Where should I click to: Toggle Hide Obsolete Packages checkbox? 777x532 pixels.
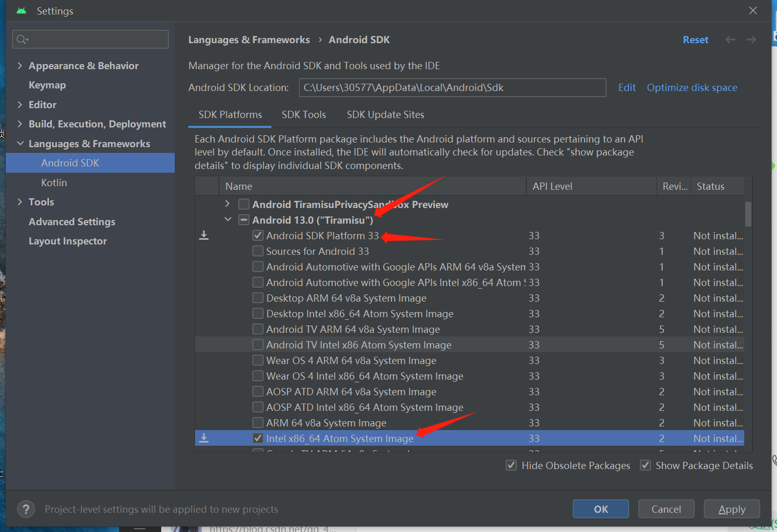pyautogui.click(x=511, y=465)
